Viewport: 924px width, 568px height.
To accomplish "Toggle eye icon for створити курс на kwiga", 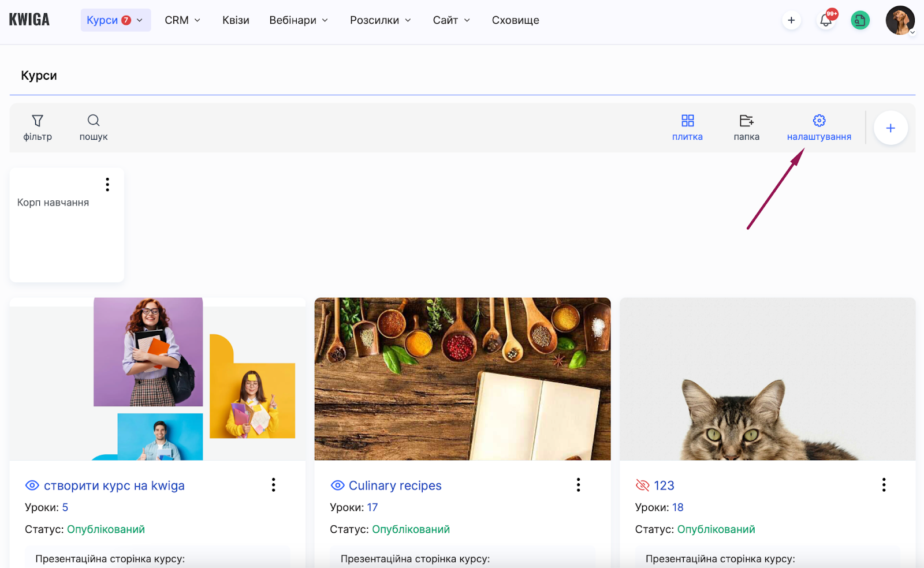I will 32,485.
